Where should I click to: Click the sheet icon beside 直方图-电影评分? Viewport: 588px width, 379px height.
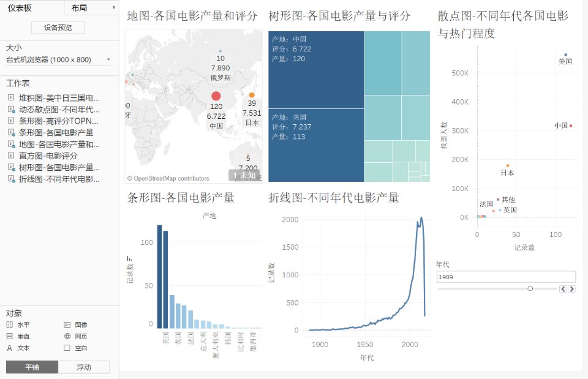point(11,156)
